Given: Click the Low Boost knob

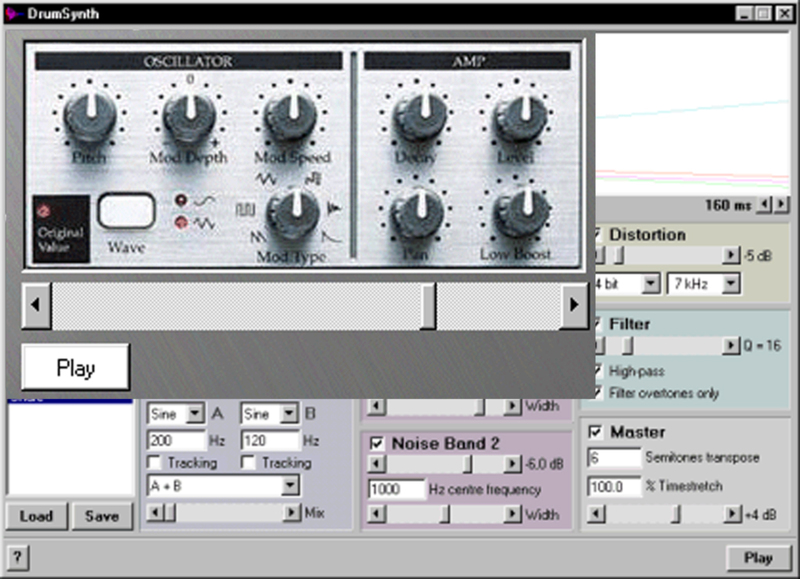Looking at the screenshot, I should click(521, 214).
